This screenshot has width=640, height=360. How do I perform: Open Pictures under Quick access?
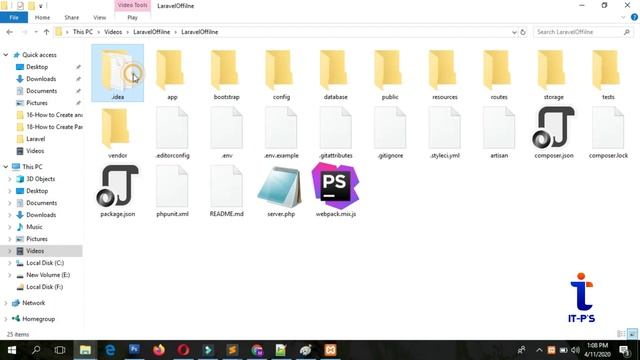tap(37, 103)
